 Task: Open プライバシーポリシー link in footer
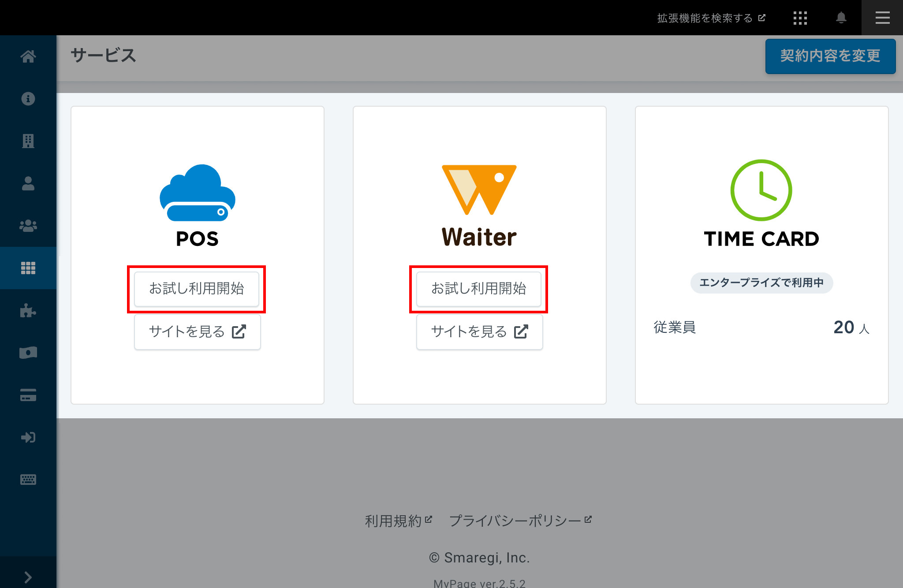point(520,521)
